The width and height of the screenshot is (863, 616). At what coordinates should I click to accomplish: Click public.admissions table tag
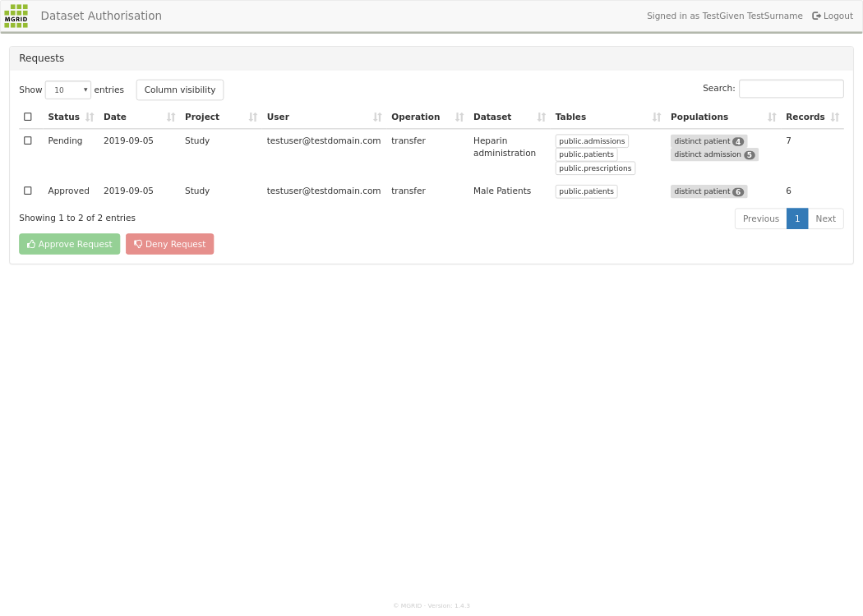(592, 141)
